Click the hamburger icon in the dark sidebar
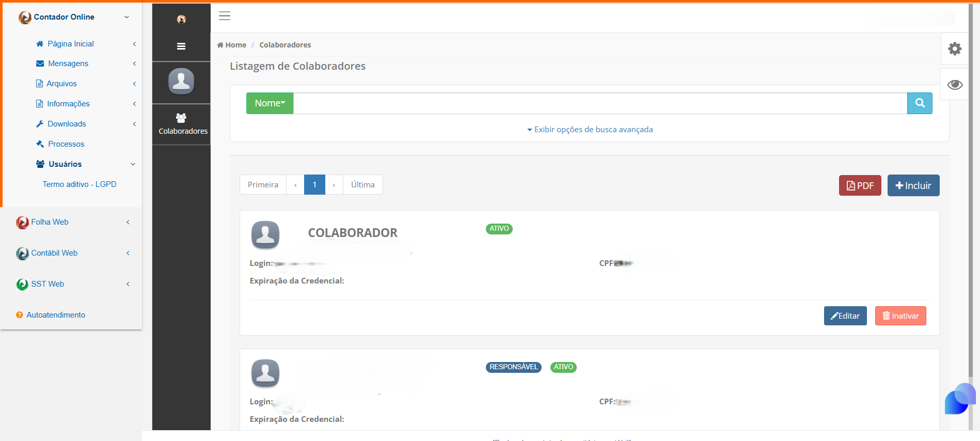 pyautogui.click(x=181, y=46)
